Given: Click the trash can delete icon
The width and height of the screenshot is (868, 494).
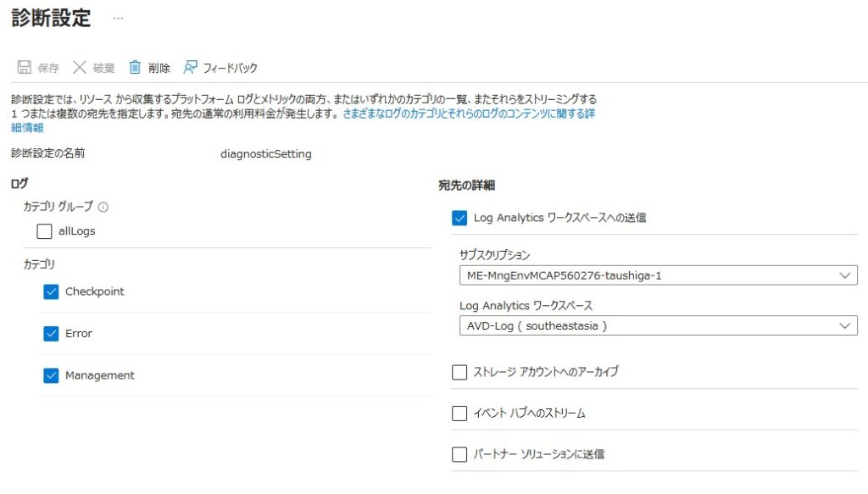Looking at the screenshot, I should [x=135, y=68].
